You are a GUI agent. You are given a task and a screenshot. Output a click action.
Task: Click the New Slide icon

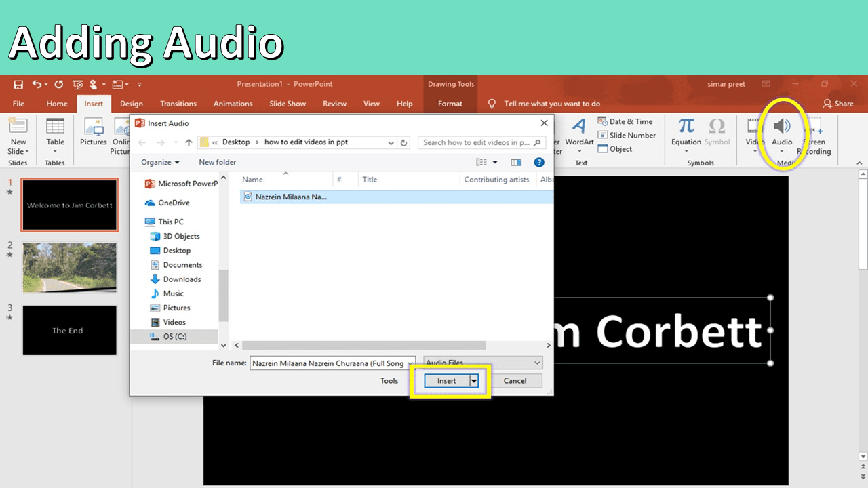(18, 127)
